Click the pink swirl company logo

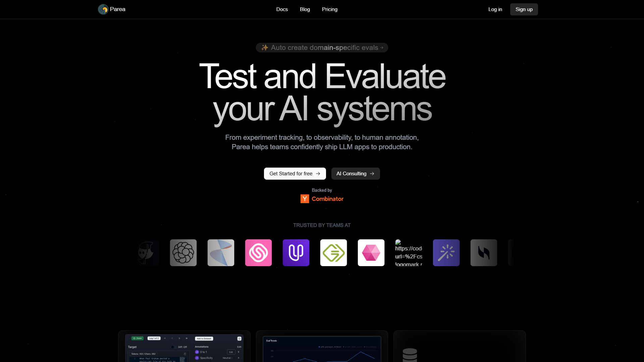tap(259, 253)
